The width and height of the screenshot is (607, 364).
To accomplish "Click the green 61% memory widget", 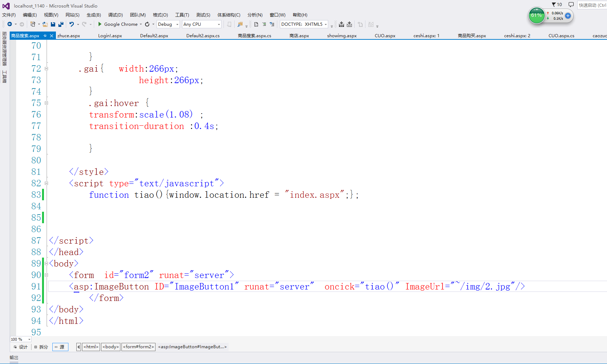I will [536, 16].
